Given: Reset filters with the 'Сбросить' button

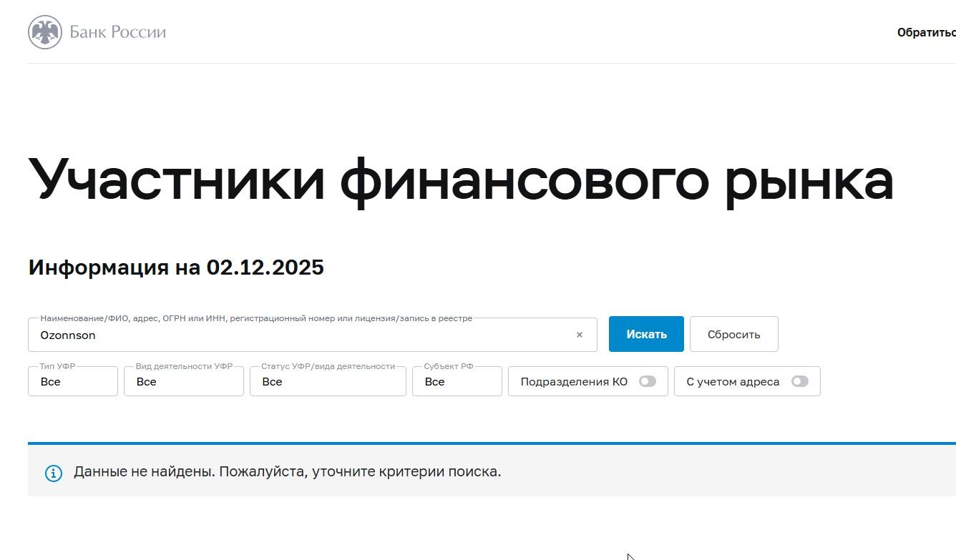Looking at the screenshot, I should 733,334.
